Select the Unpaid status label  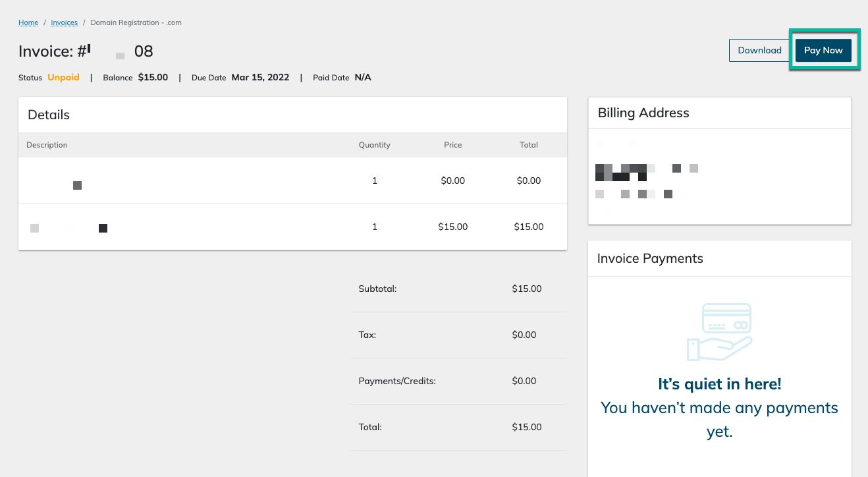click(63, 77)
